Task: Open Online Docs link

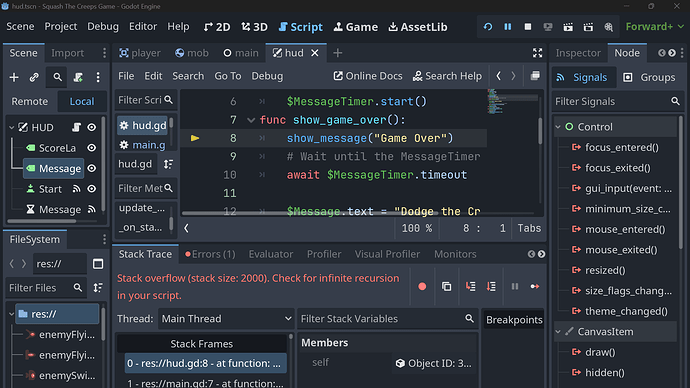Action: (x=368, y=76)
